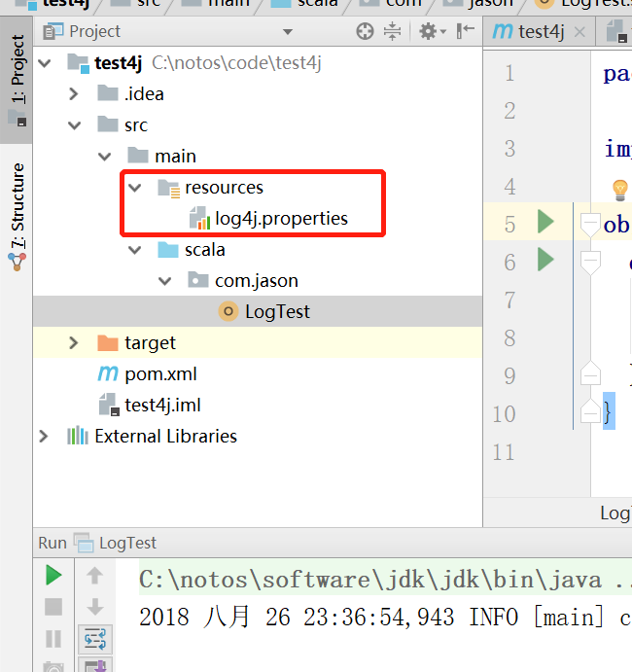Toggle code fold marker on line 6
The height and width of the screenshot is (672, 632).
point(590,262)
